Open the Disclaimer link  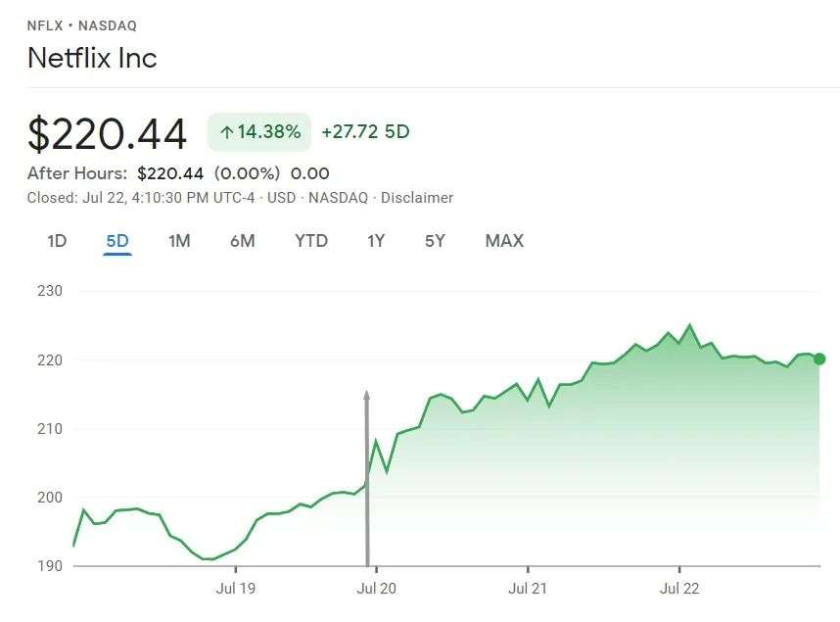click(417, 198)
